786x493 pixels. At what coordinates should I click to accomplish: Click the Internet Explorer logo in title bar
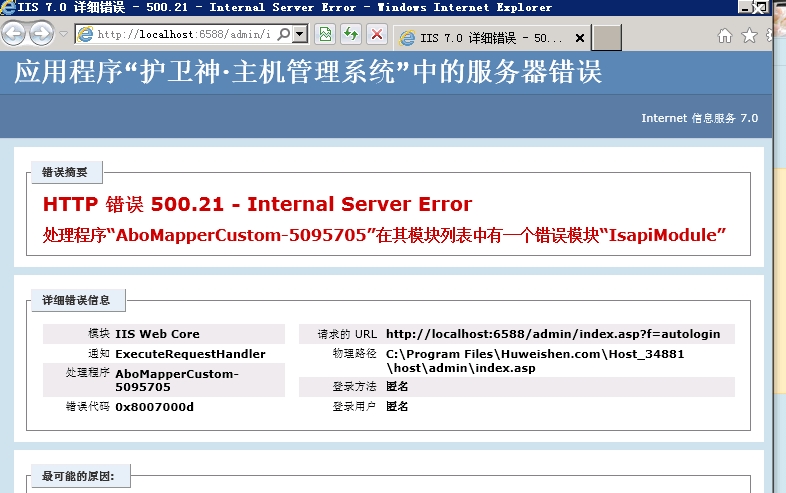8,8
